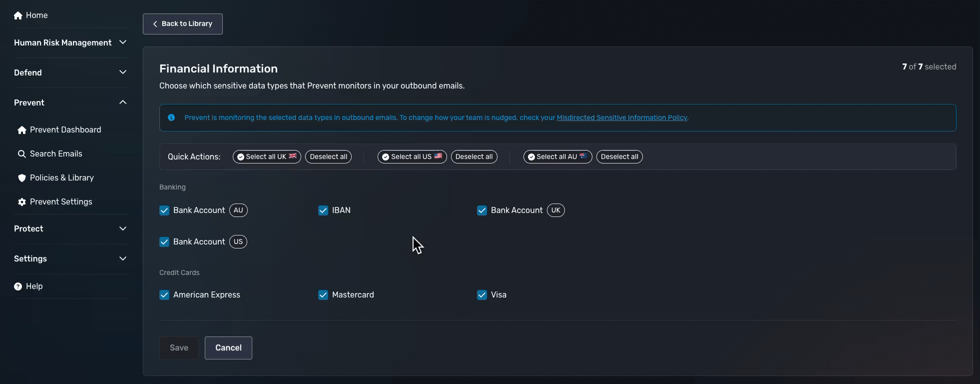Click Deselect all next to Select all AU
The height and width of the screenshot is (384, 980).
(619, 157)
